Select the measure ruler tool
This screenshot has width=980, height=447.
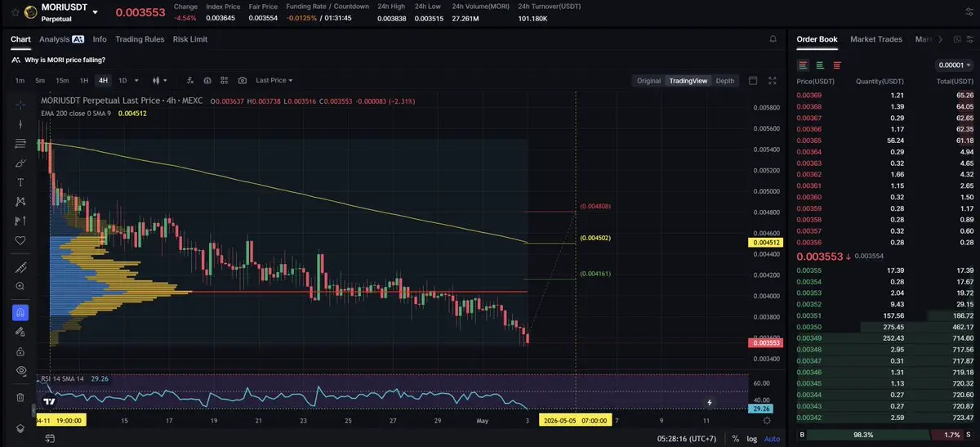click(20, 268)
